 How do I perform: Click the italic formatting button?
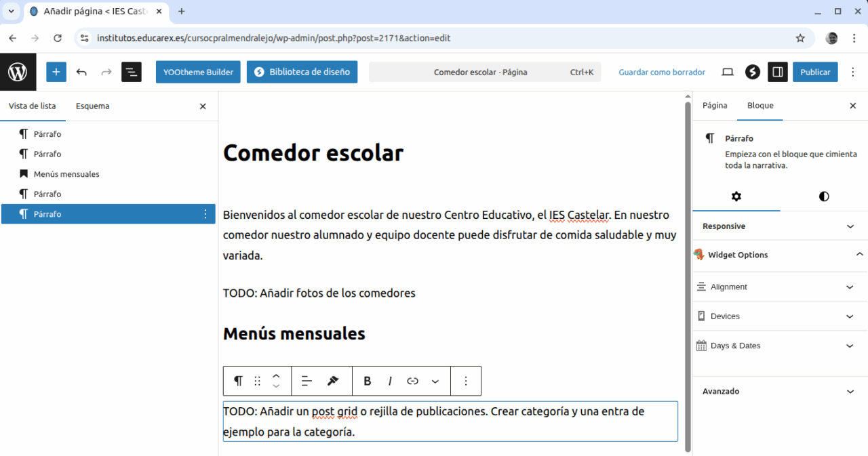tap(390, 381)
